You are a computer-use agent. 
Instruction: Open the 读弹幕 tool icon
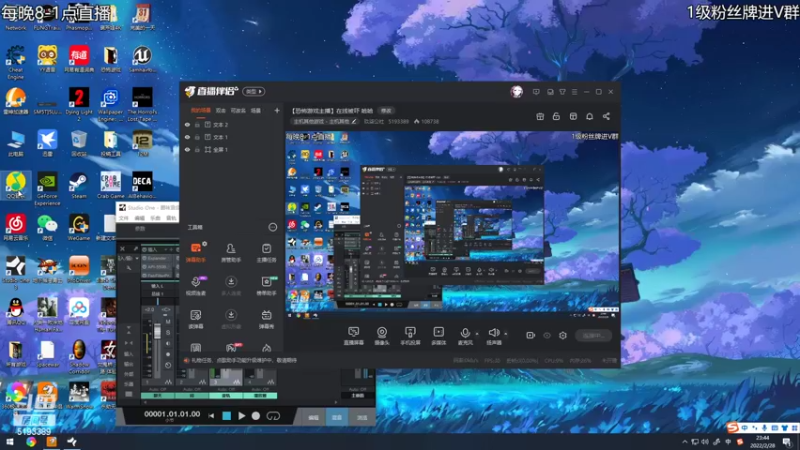(195, 319)
